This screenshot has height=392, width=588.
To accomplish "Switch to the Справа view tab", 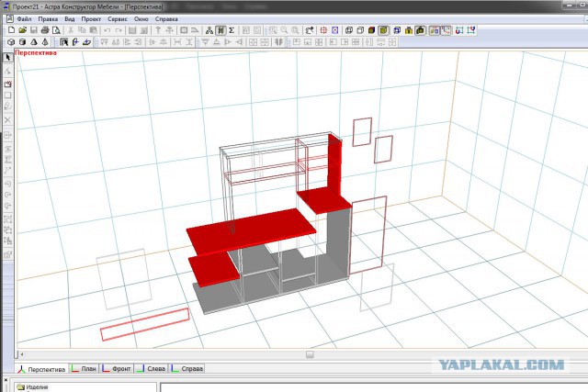I will click(x=187, y=369).
